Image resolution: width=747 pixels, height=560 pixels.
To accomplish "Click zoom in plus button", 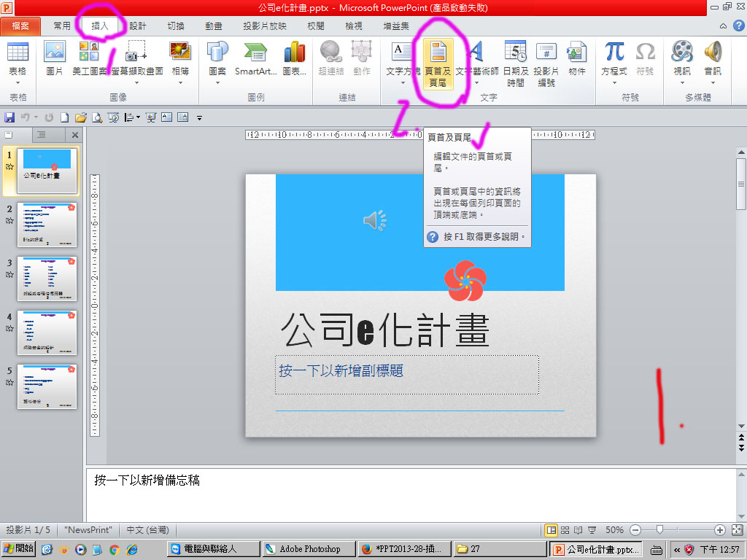I will (719, 530).
